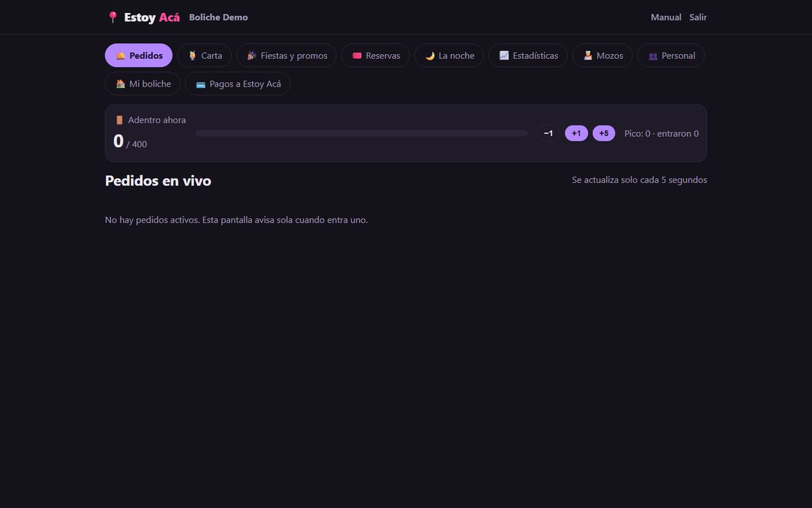
Task: Open the La noche tab
Action: click(449, 56)
